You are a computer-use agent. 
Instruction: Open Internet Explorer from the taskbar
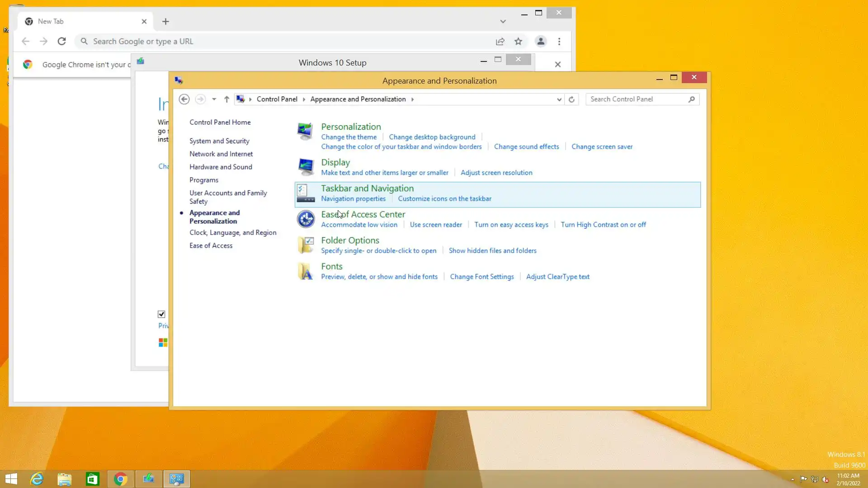(x=37, y=479)
